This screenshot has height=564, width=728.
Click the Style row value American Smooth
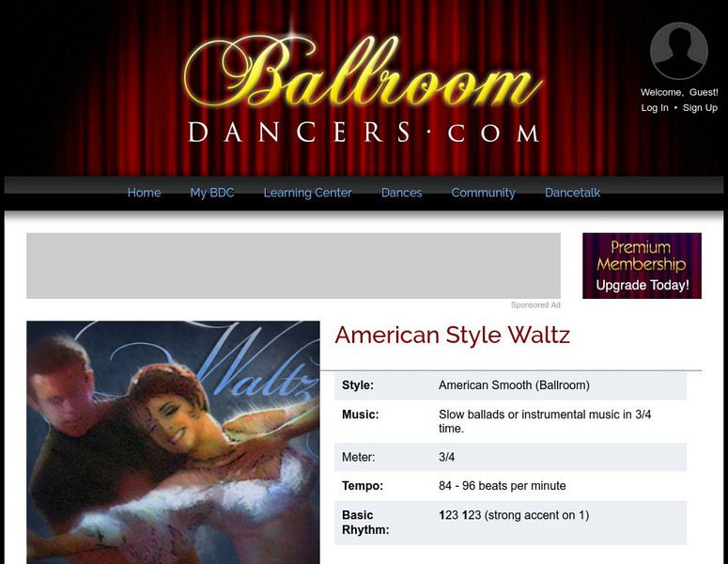[514, 385]
